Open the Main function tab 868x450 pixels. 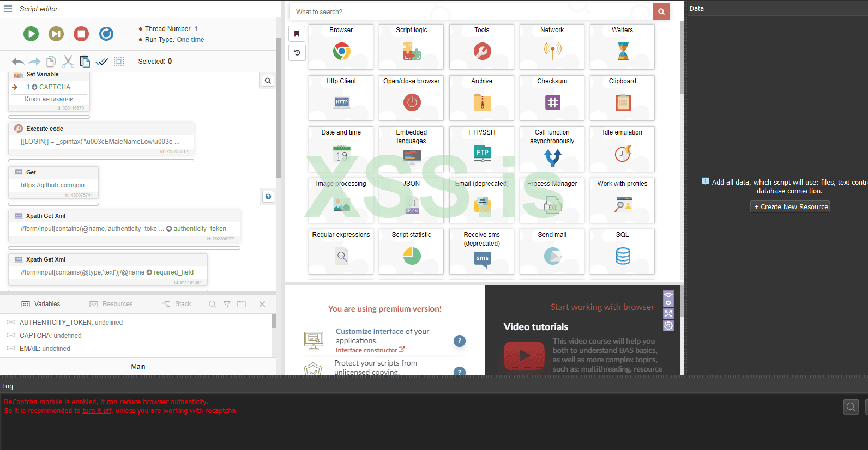pyautogui.click(x=138, y=367)
